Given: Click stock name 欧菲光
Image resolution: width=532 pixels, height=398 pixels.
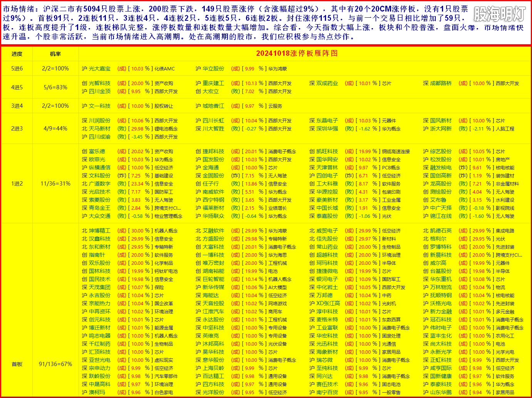Looking at the screenshot, I should click(97, 159).
